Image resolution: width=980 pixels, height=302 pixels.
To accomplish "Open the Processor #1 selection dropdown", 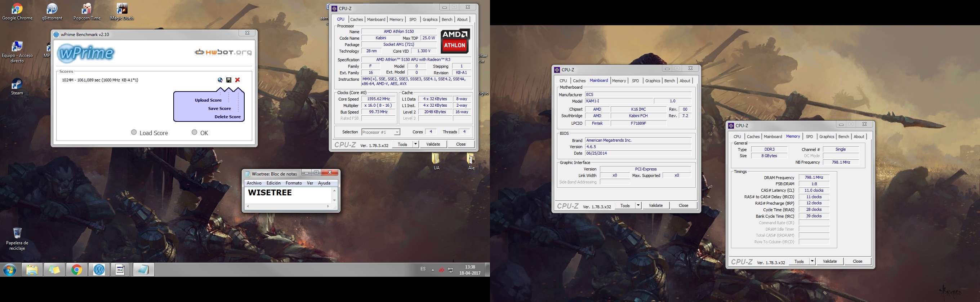I will click(x=380, y=132).
